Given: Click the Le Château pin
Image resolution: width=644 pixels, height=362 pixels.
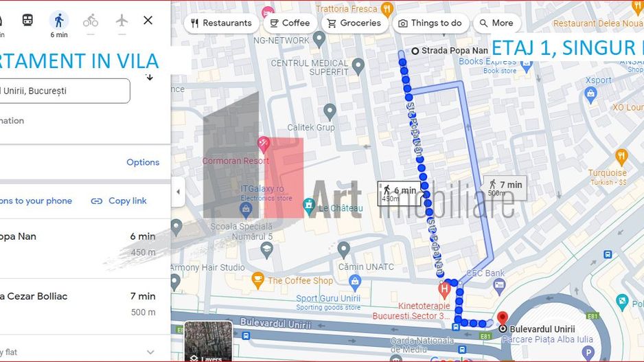Looking at the screenshot, I should pyautogui.click(x=309, y=205).
